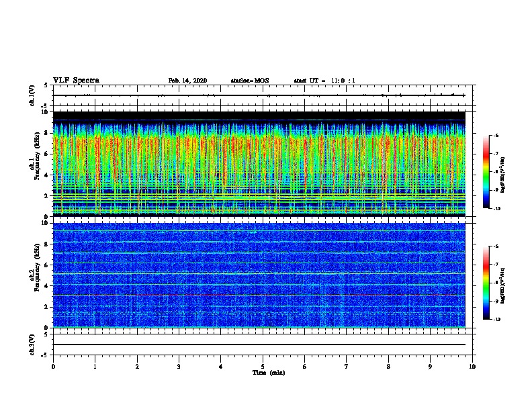Click inside the ch.2 spectrogram panel
Image resolution: width=532 pixels, height=411 pixels.
[259, 275]
